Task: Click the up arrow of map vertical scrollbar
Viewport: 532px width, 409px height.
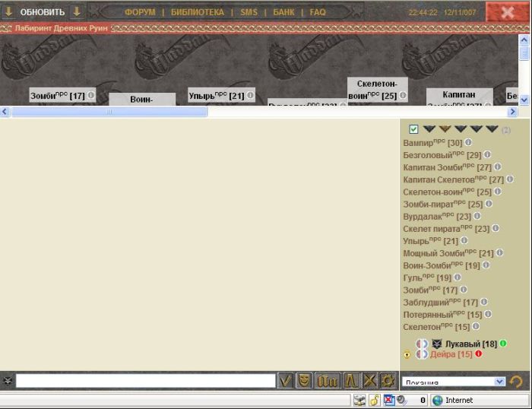Action: (524, 40)
